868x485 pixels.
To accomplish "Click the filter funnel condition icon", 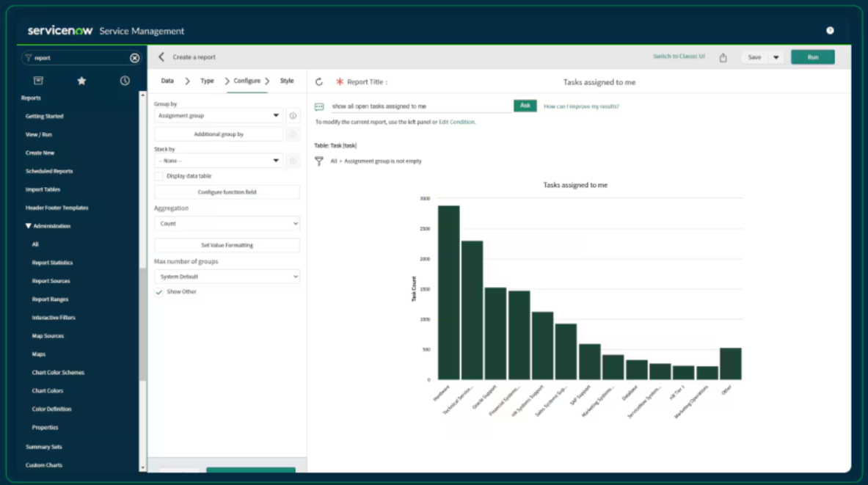I will coord(319,161).
